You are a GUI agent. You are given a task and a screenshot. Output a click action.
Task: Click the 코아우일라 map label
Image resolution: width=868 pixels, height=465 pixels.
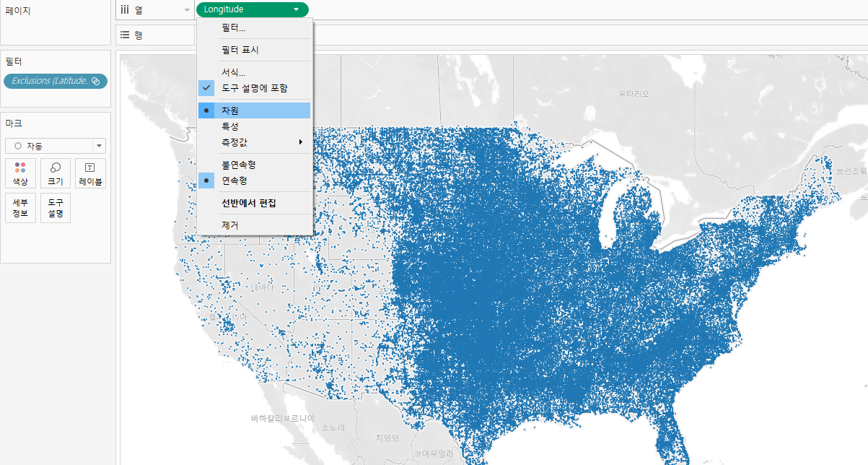point(433,453)
